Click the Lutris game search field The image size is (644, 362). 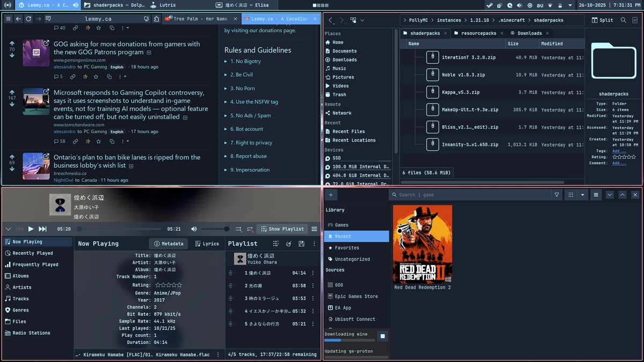pos(472,195)
